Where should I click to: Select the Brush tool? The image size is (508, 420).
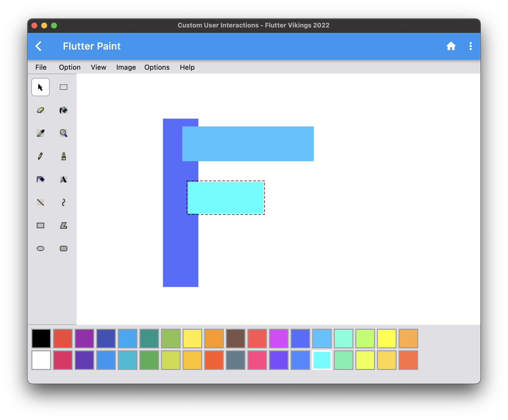click(64, 156)
